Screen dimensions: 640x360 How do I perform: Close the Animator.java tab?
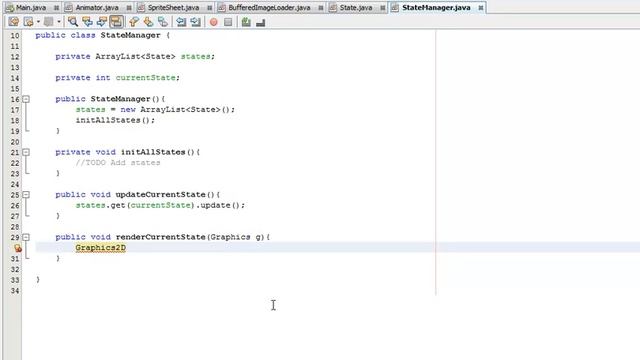[129, 8]
